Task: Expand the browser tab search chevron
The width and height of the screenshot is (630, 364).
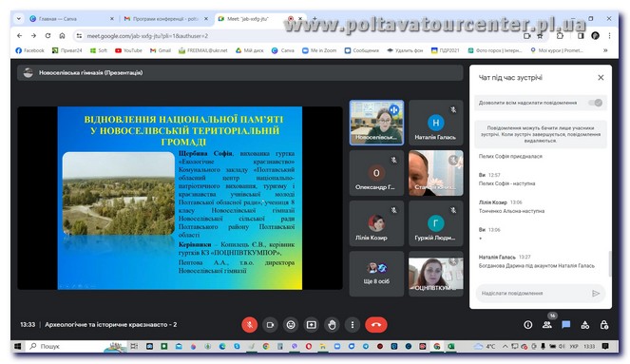Action: coord(18,18)
